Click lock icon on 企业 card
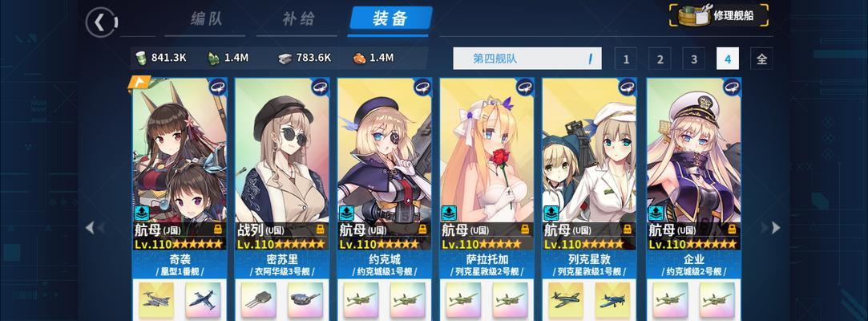The image size is (868, 321). pyautogui.click(x=731, y=229)
